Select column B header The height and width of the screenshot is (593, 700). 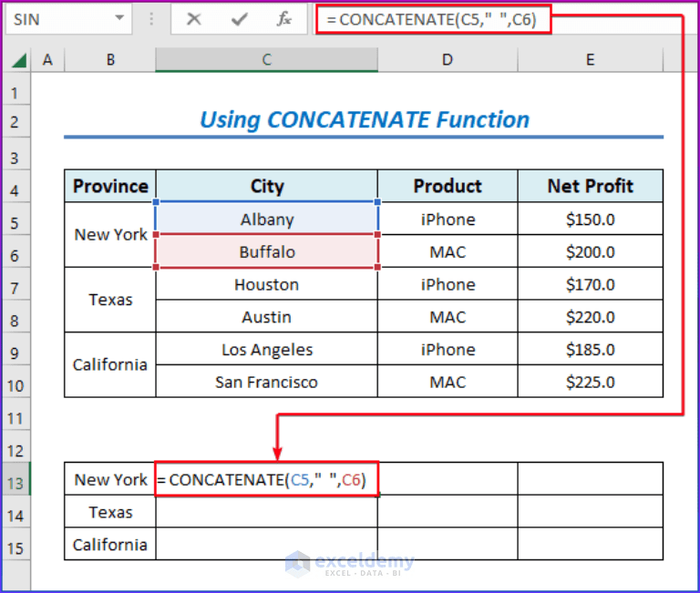110,60
